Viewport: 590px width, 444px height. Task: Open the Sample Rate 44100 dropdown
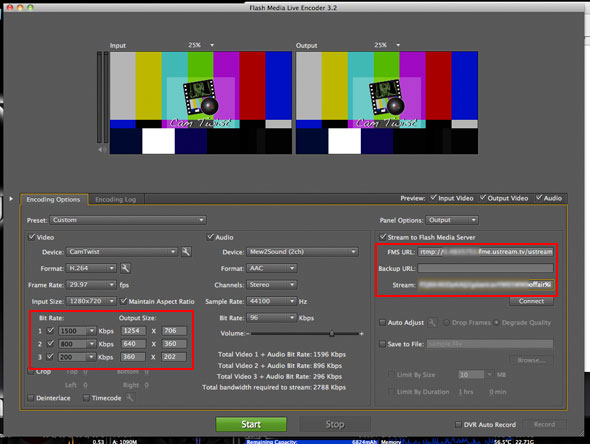pos(272,301)
